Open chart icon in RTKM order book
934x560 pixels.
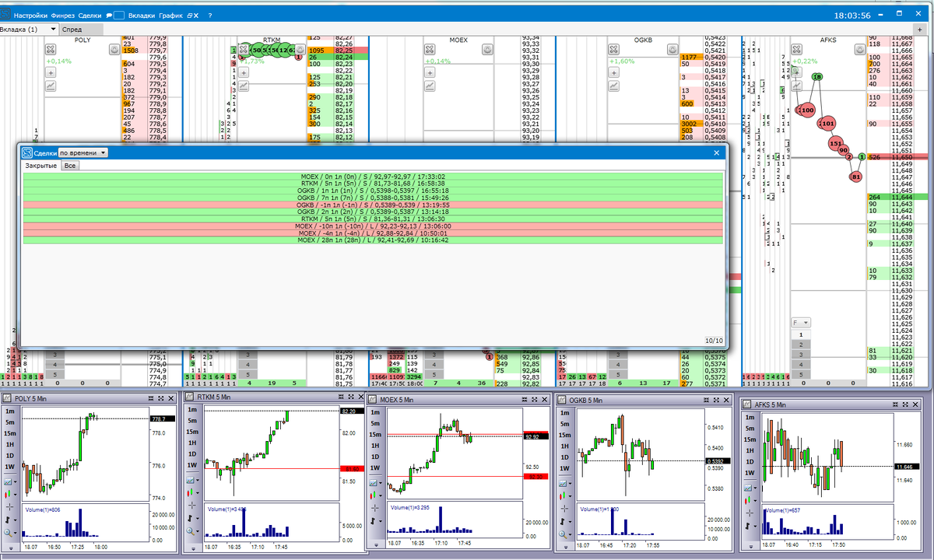pyautogui.click(x=243, y=86)
